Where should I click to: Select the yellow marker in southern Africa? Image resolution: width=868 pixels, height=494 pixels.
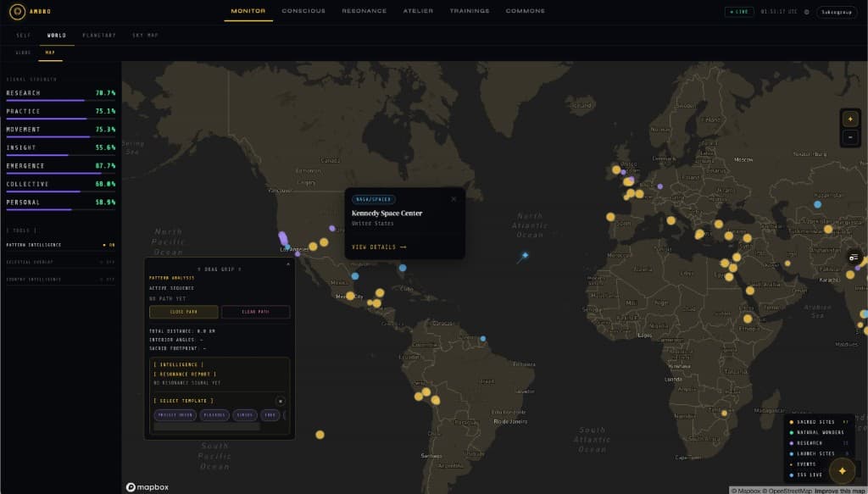(x=724, y=414)
